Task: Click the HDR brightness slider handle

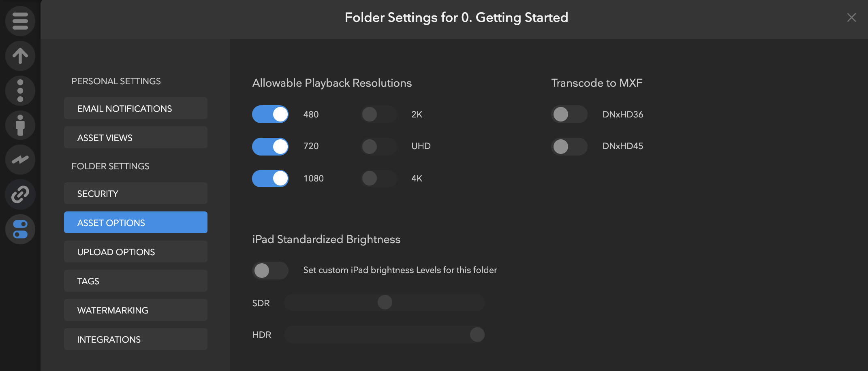Action: coord(477,335)
